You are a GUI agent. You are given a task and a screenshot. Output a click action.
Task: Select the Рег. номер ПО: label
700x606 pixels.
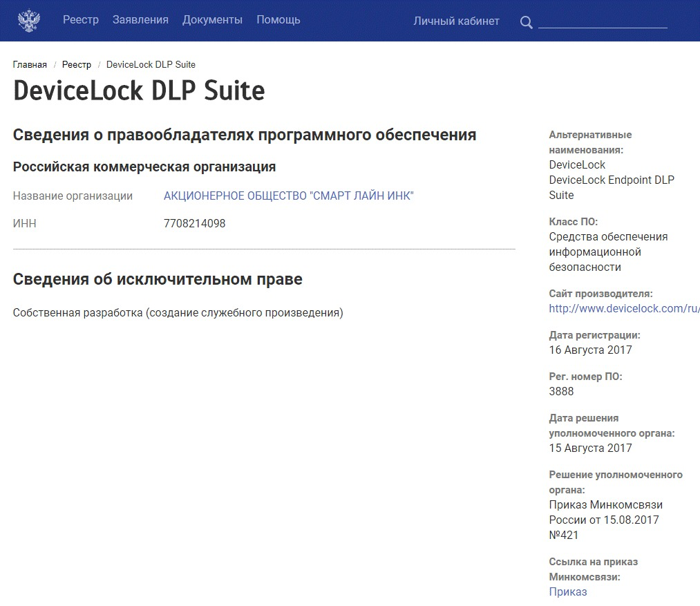click(585, 377)
